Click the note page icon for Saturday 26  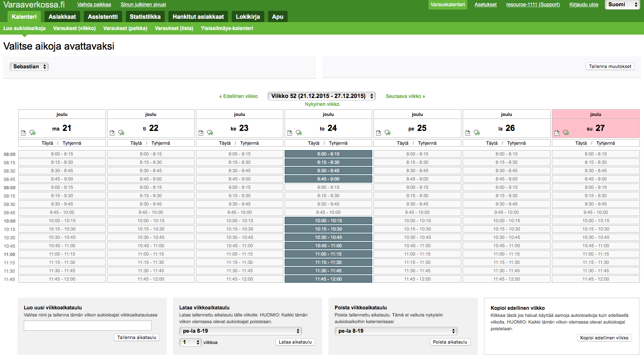coord(468,133)
